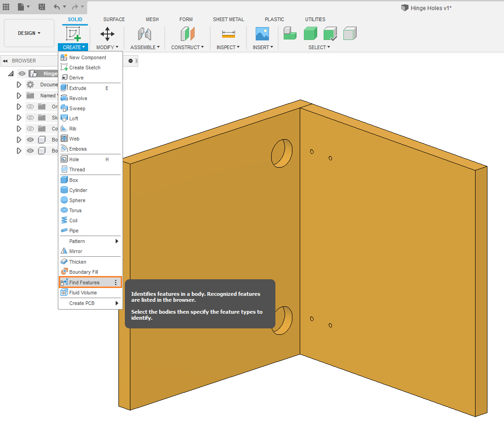Click the Create Sketch toolbar icon

click(x=73, y=34)
